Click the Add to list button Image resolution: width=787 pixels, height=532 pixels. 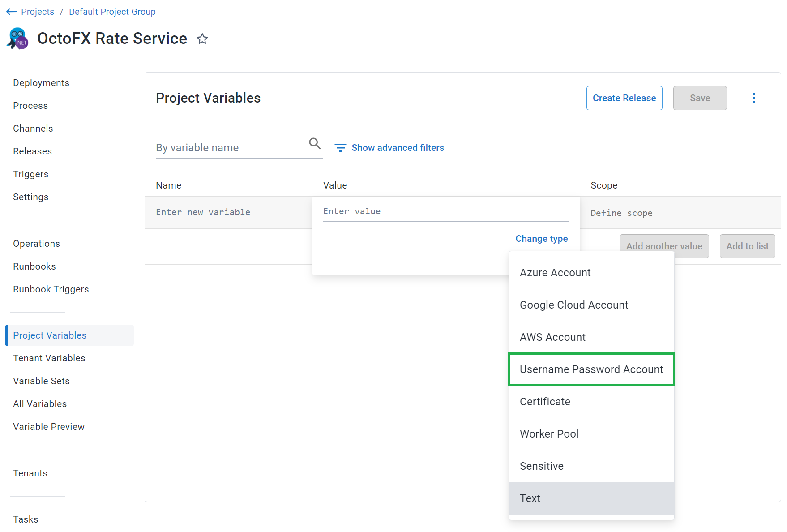pyautogui.click(x=747, y=246)
